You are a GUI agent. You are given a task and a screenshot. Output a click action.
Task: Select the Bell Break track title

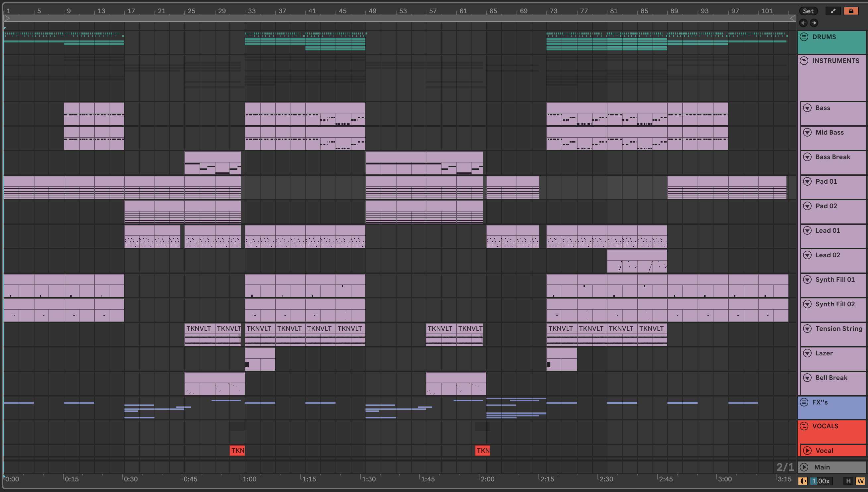coord(831,378)
